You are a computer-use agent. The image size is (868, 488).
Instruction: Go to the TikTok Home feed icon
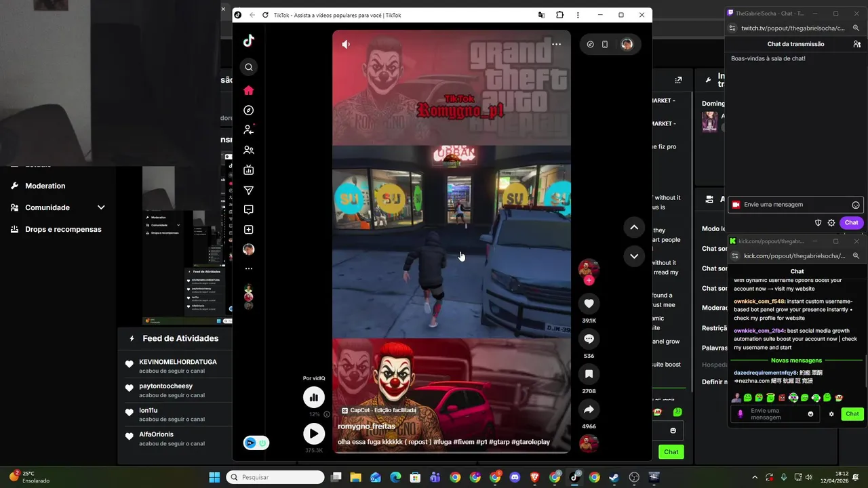[249, 90]
